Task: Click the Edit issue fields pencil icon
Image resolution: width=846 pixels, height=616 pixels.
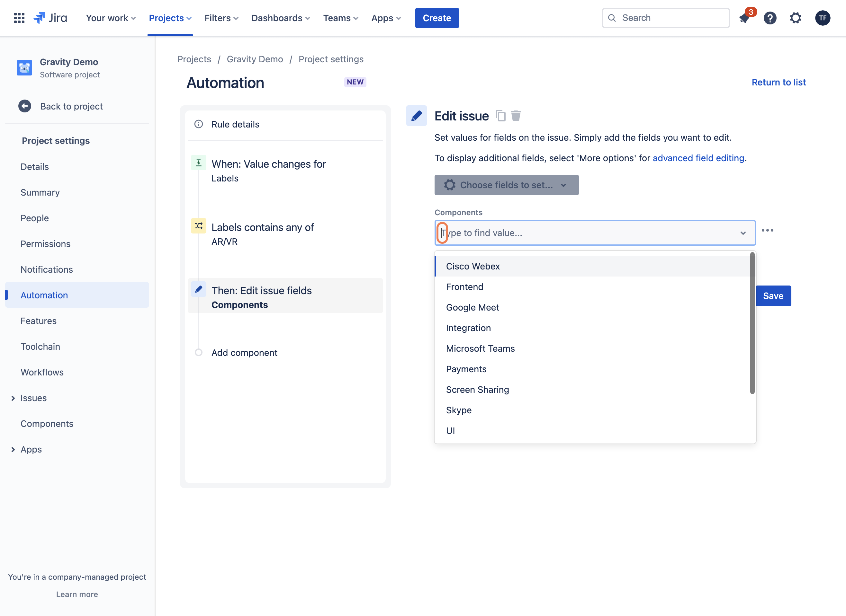Action: click(x=199, y=289)
